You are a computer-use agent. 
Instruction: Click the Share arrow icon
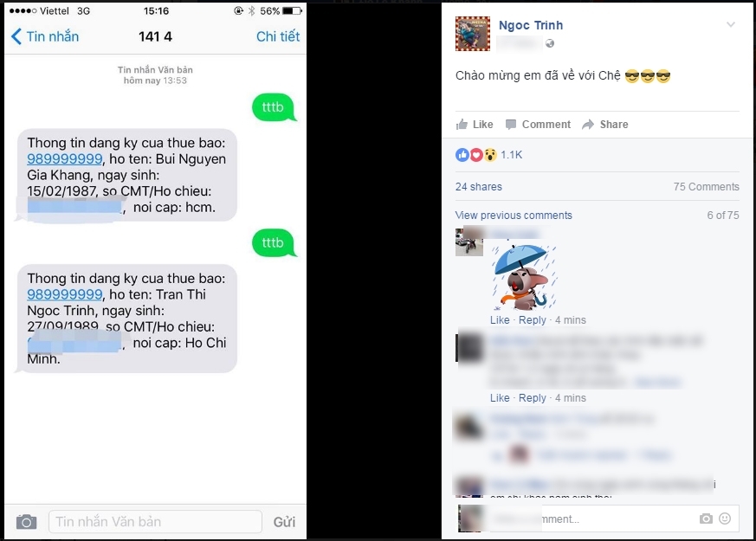click(588, 125)
